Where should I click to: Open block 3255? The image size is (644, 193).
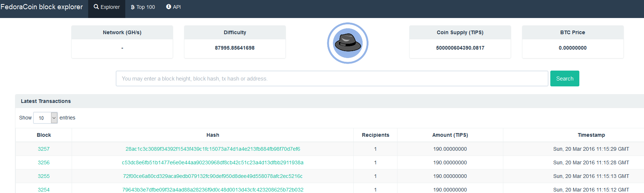pos(44,176)
